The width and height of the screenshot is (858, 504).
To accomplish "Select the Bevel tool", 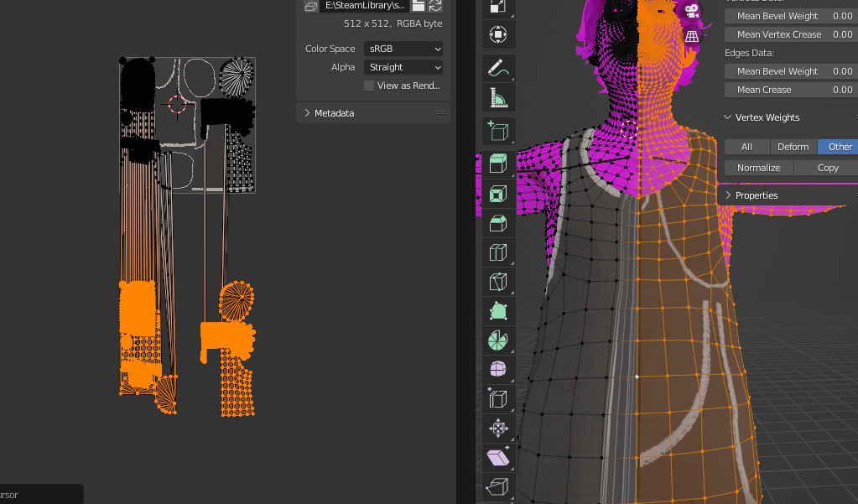I will tap(498, 223).
